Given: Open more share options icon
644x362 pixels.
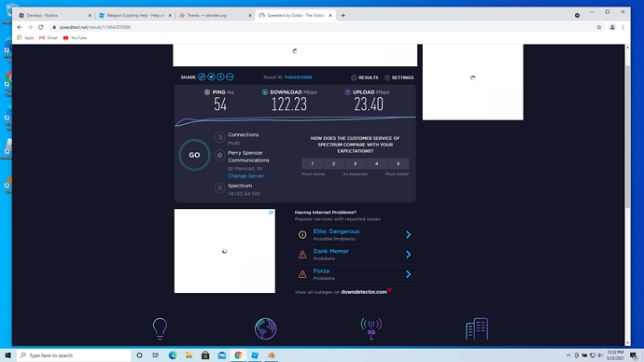Looking at the screenshot, I should [x=230, y=77].
